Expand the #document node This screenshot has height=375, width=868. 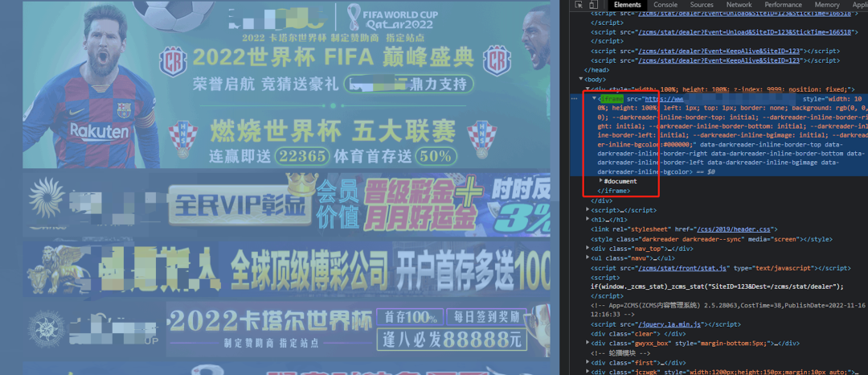pos(601,180)
